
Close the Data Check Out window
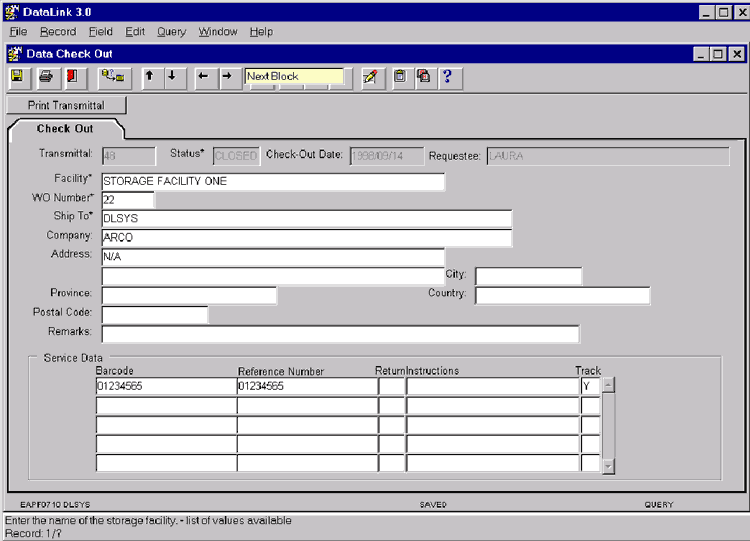pos(737,54)
